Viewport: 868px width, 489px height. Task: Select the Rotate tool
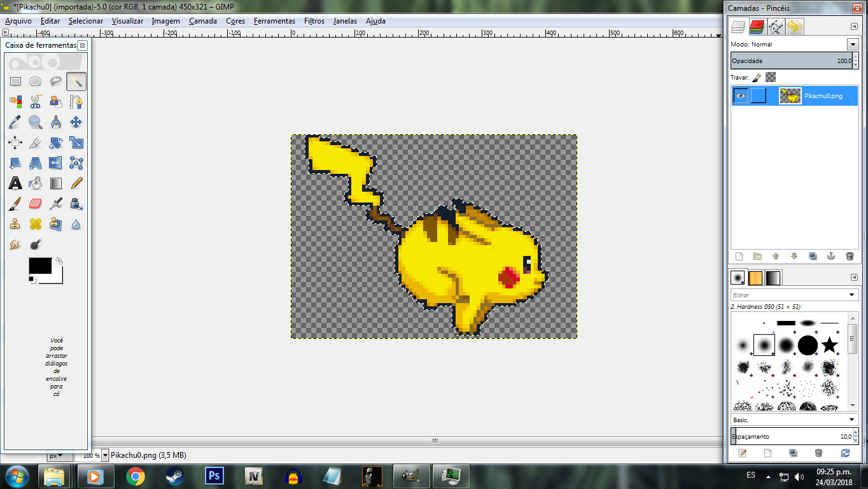point(56,143)
